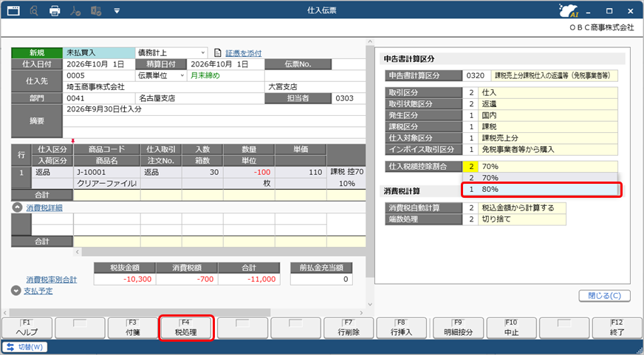
Task: Click the 担当者 code field 0303
Action: click(349, 98)
